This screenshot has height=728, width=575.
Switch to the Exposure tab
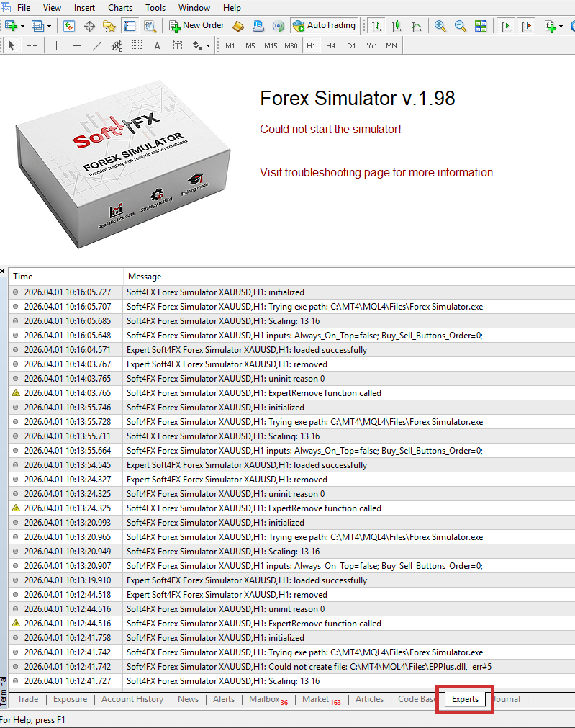click(70, 699)
